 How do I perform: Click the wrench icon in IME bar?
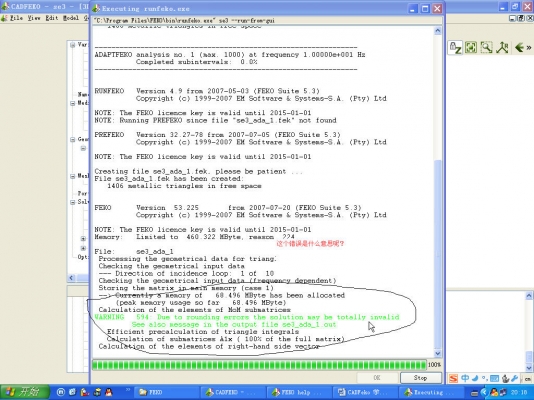pos(515,378)
